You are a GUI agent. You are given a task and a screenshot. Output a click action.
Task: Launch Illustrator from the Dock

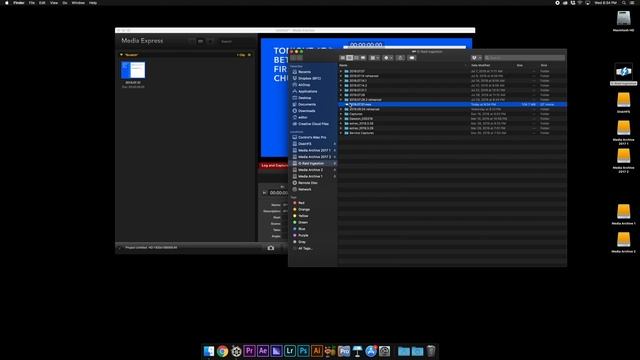pos(317,351)
